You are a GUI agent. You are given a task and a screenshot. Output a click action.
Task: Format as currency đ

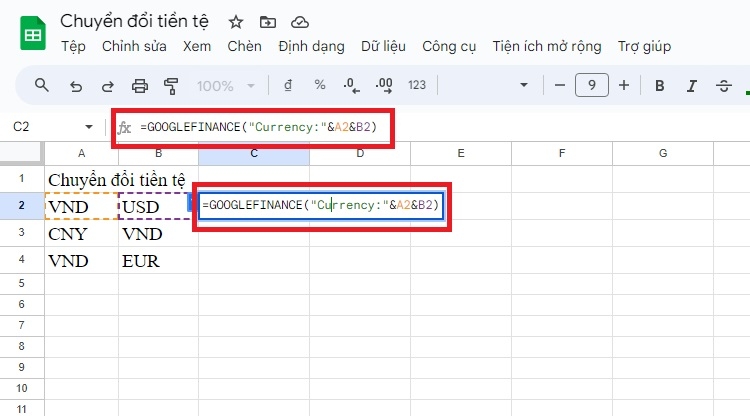287,86
